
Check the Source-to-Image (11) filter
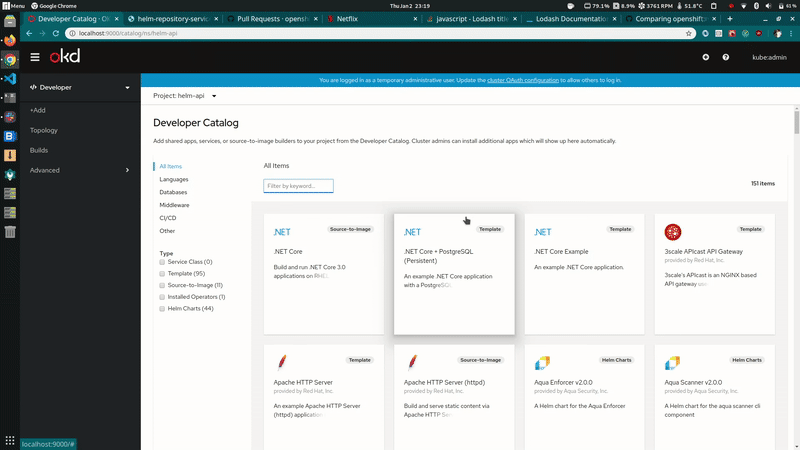[162, 285]
